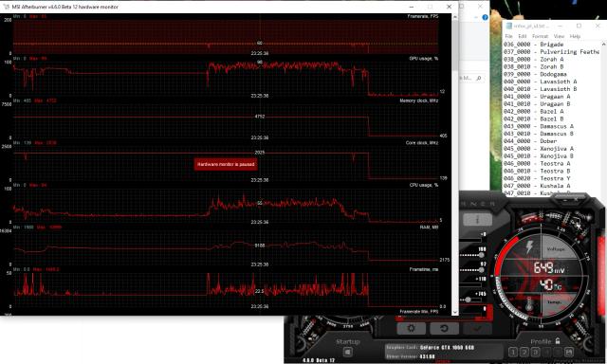The image size is (607, 364).
Task: Select profile slot 3
Action: [x=535, y=352]
